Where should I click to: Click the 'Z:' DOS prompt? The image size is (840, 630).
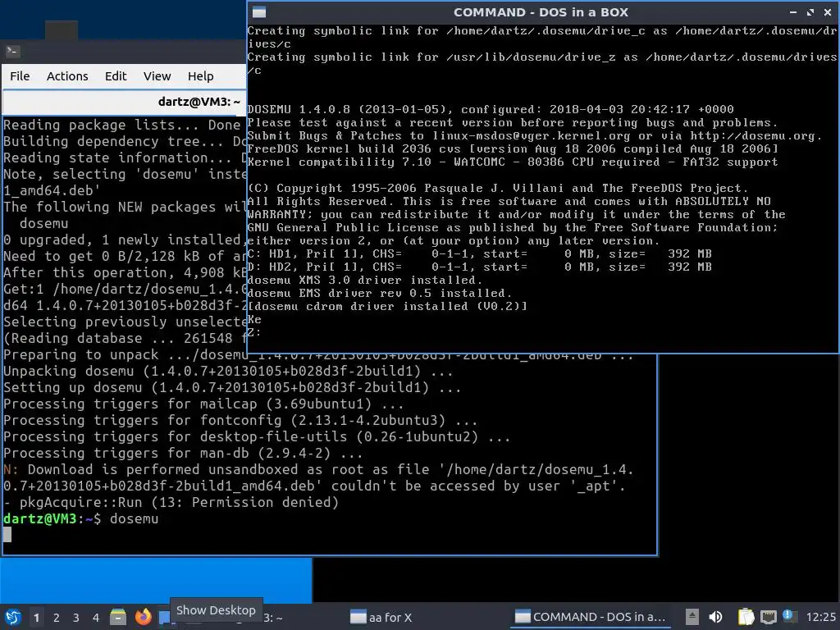pyautogui.click(x=254, y=333)
